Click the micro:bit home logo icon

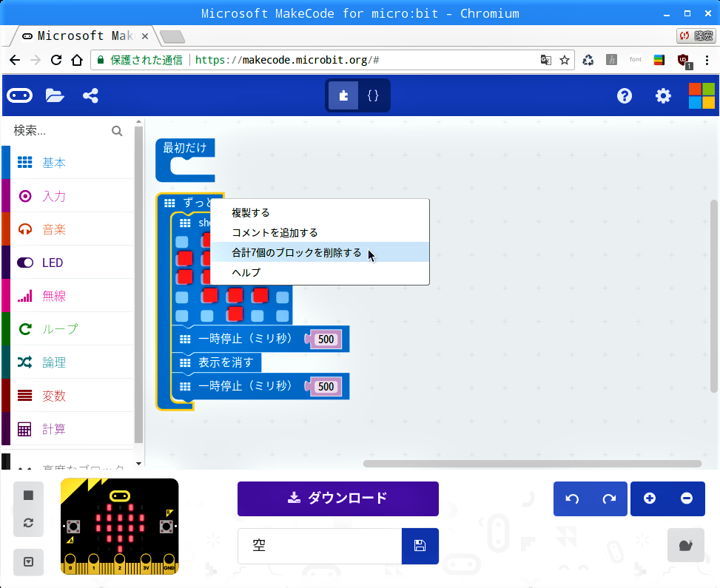(x=19, y=95)
